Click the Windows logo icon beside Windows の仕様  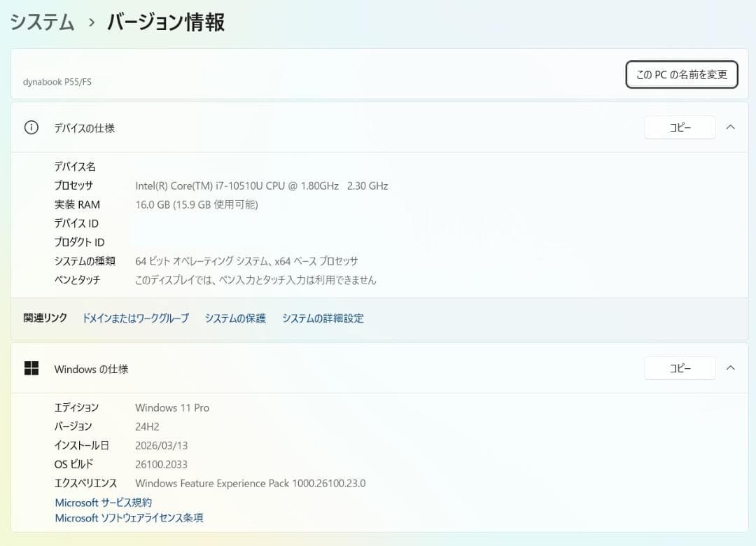pyautogui.click(x=31, y=368)
